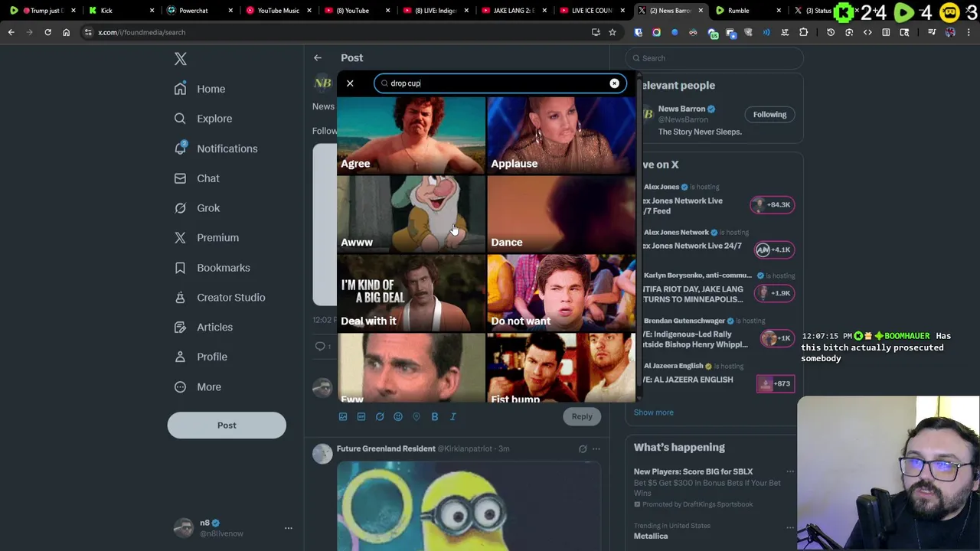Screen dimensions: 980x551
Task: Open Articles in sidebar
Action: coord(204,328)
